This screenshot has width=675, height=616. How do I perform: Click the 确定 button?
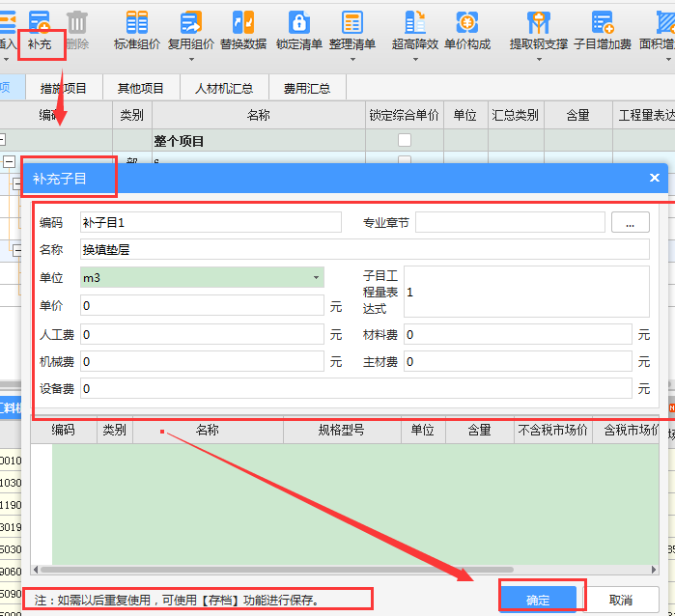click(538, 600)
